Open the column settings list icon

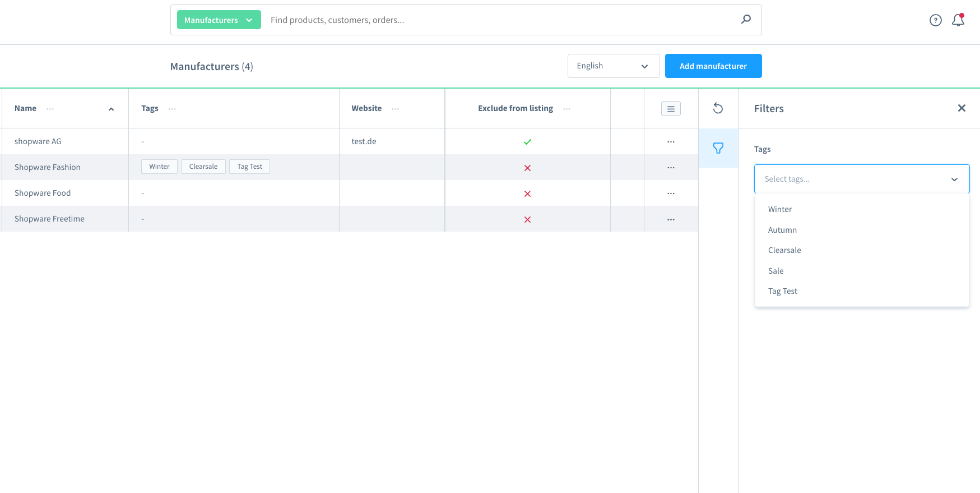pos(671,108)
